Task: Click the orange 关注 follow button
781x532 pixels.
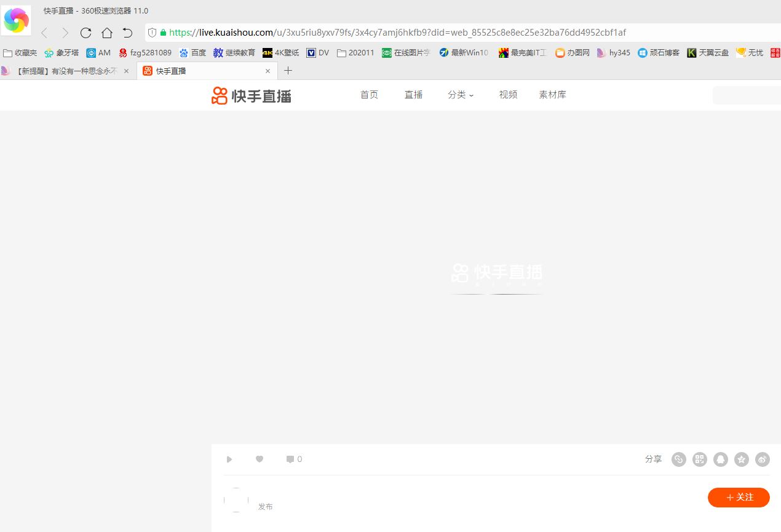Action: click(739, 498)
